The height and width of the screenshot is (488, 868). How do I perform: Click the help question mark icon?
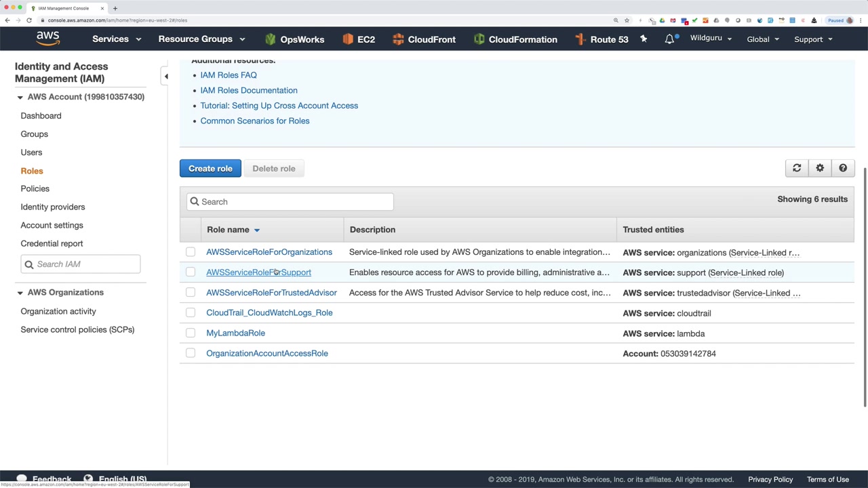843,168
